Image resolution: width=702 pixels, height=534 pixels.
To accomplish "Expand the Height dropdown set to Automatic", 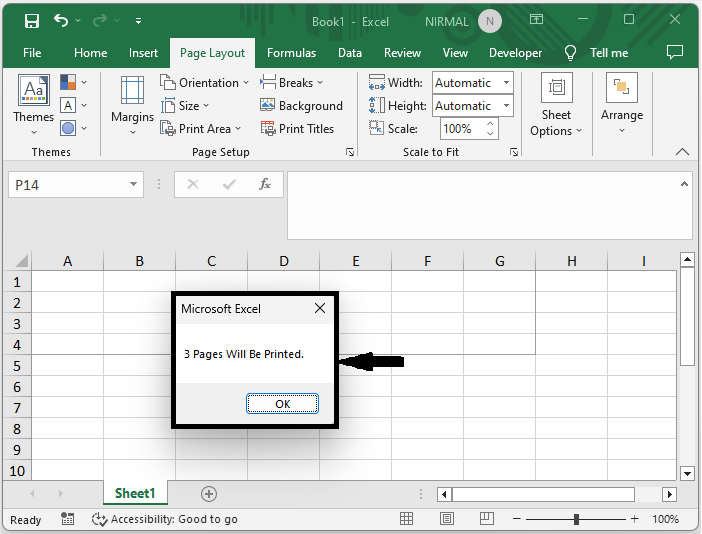I will pyautogui.click(x=506, y=106).
